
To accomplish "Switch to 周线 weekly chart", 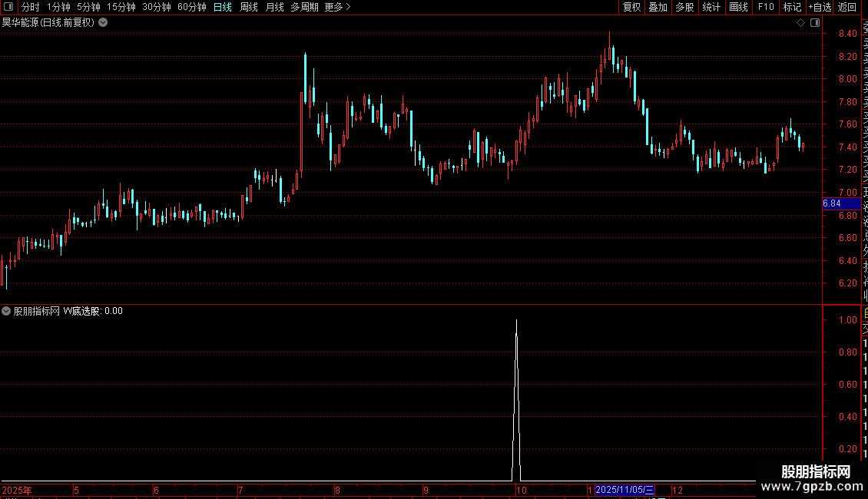I will click(249, 7).
